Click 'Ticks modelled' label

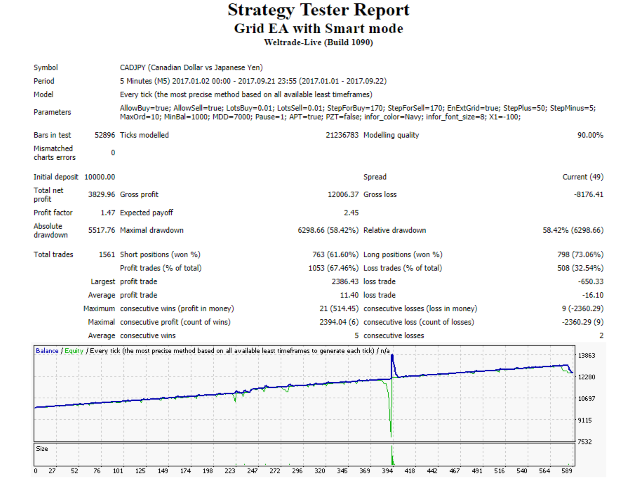pyautogui.click(x=144, y=135)
